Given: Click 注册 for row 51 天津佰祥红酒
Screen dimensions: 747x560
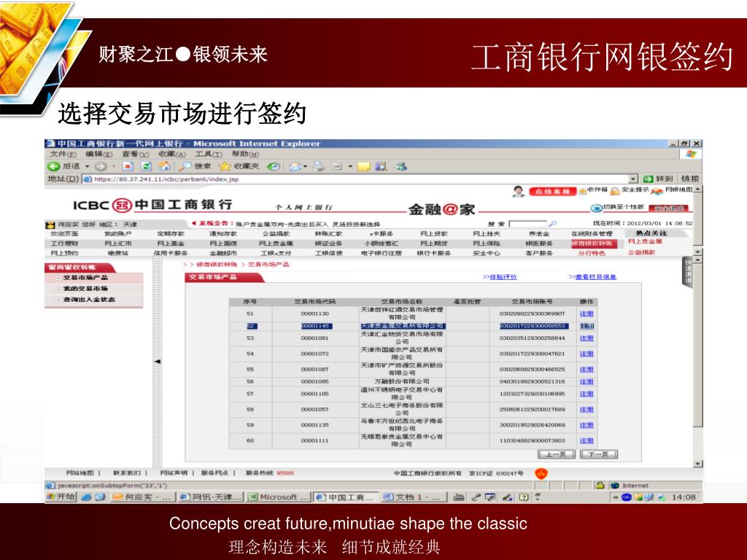Looking at the screenshot, I should pyautogui.click(x=587, y=314).
